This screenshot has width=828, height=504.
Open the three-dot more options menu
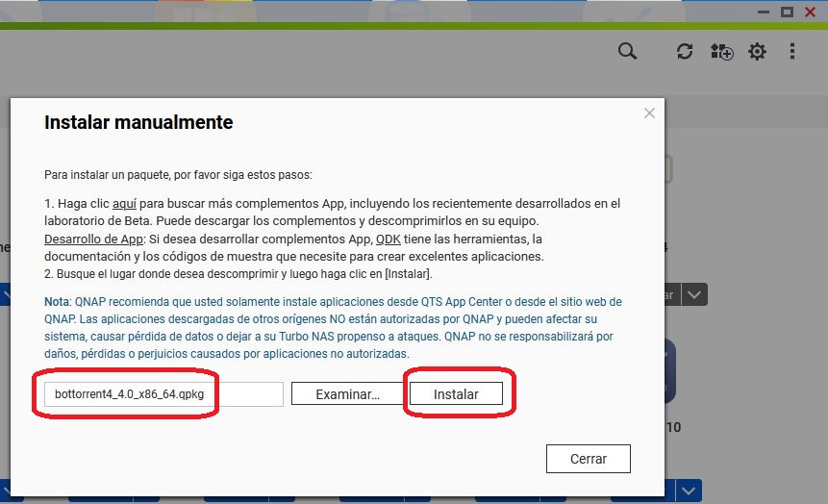792,52
